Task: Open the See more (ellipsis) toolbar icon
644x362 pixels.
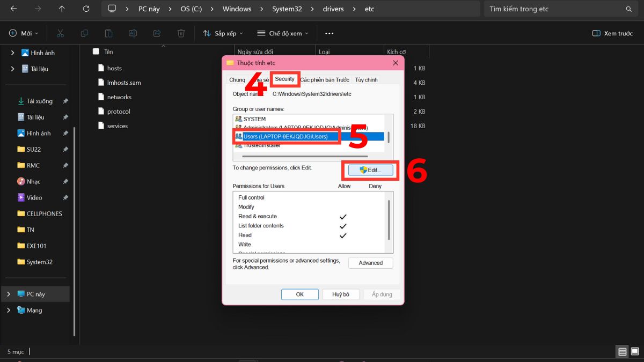Action: point(329,33)
